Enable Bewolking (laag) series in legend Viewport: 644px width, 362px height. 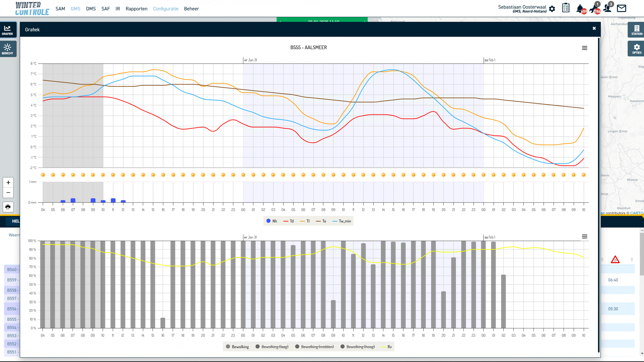tap(274, 347)
